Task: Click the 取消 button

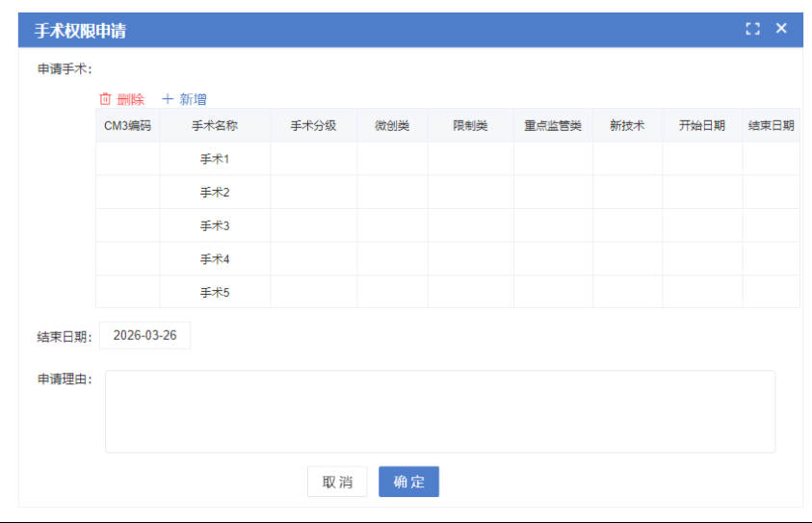Action: tap(337, 482)
